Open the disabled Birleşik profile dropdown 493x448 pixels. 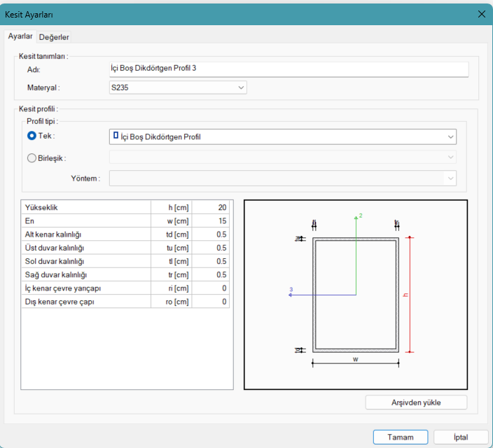(x=283, y=157)
